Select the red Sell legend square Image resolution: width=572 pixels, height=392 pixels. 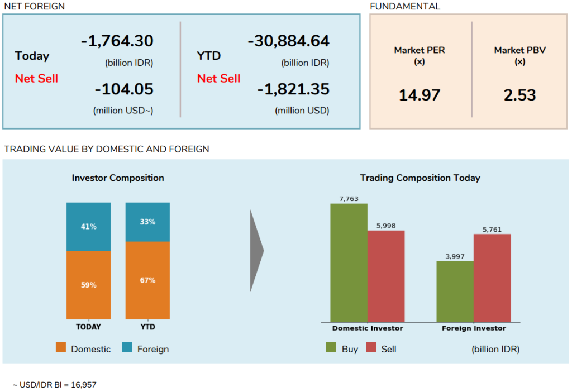(371, 348)
